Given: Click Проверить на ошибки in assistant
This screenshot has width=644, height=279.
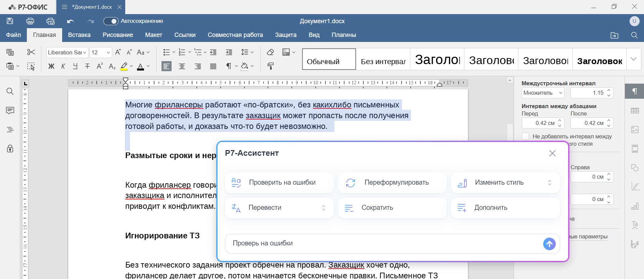Looking at the screenshot, I should coord(279,183).
